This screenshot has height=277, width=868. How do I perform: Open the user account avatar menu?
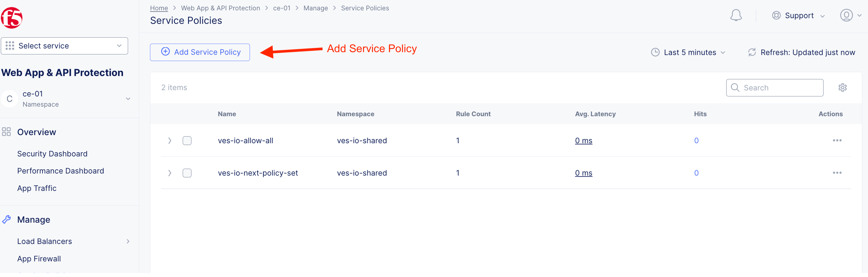[846, 16]
